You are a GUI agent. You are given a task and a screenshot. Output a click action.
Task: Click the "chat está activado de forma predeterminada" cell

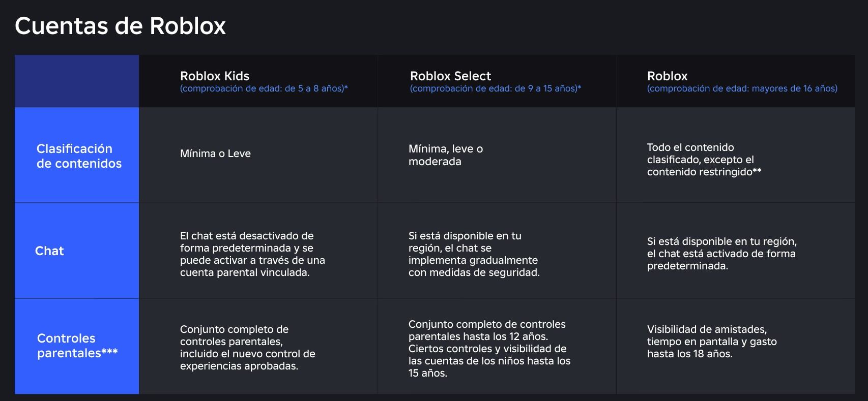pos(721,254)
